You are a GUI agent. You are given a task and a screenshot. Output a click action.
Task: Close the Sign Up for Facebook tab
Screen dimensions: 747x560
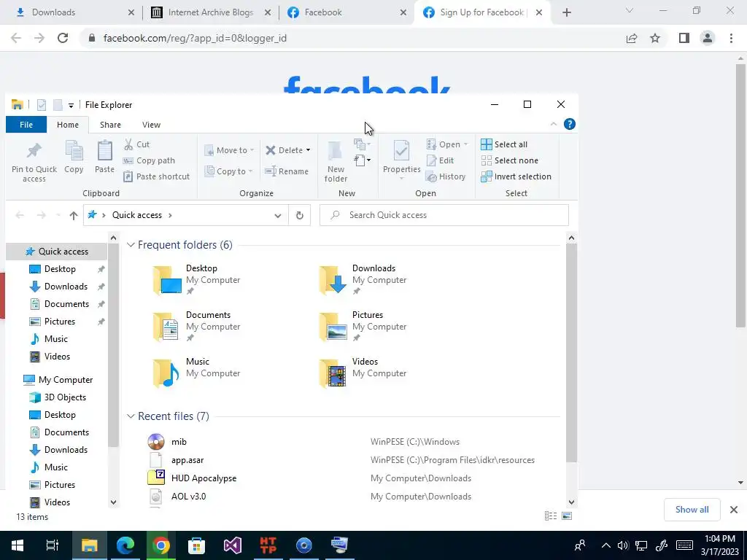pos(539,12)
